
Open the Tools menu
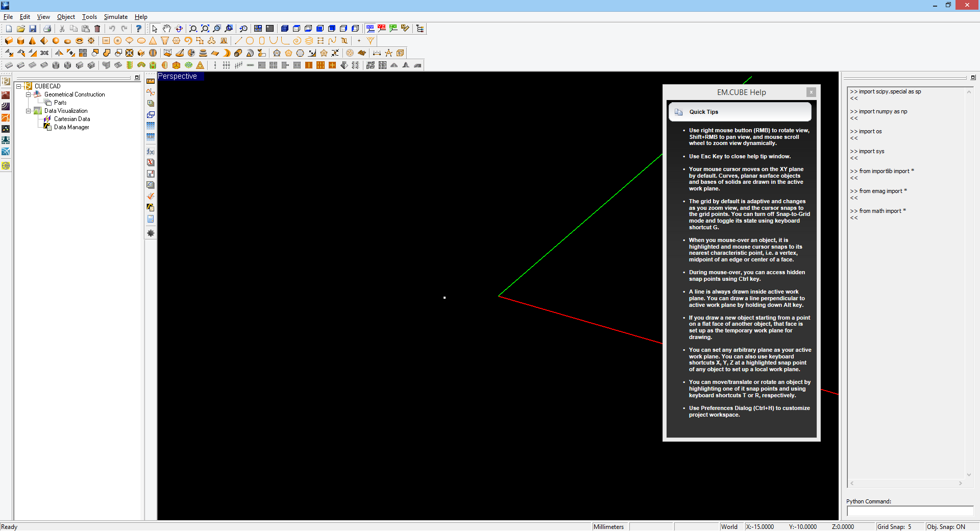point(89,17)
